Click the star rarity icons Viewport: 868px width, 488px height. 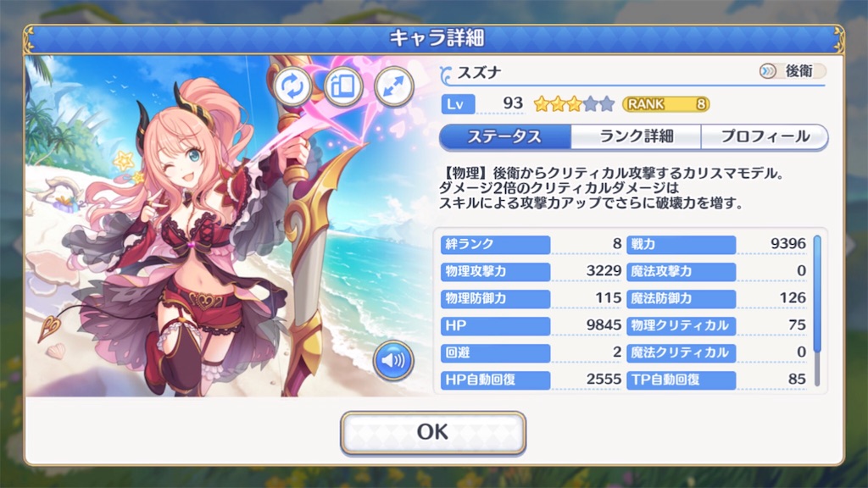point(574,103)
